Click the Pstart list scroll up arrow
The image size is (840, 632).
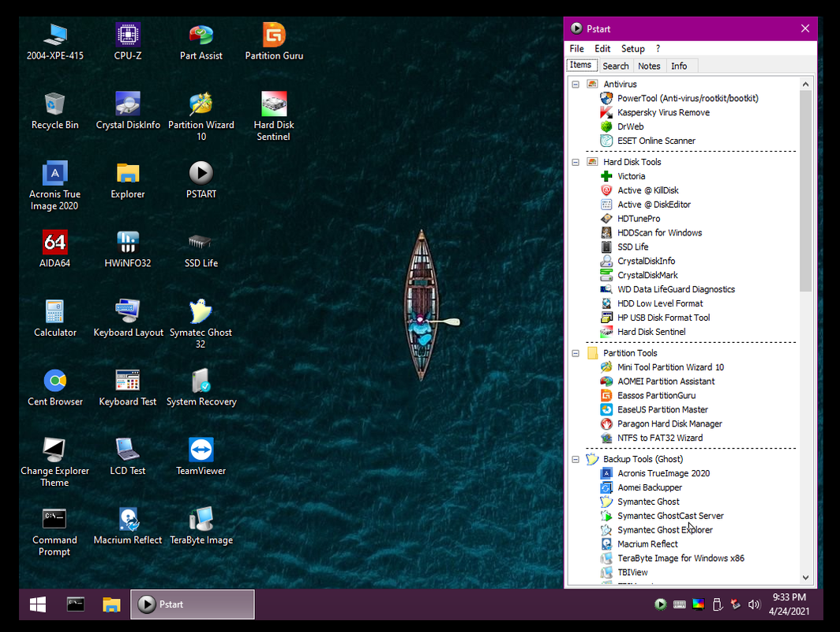pos(806,85)
